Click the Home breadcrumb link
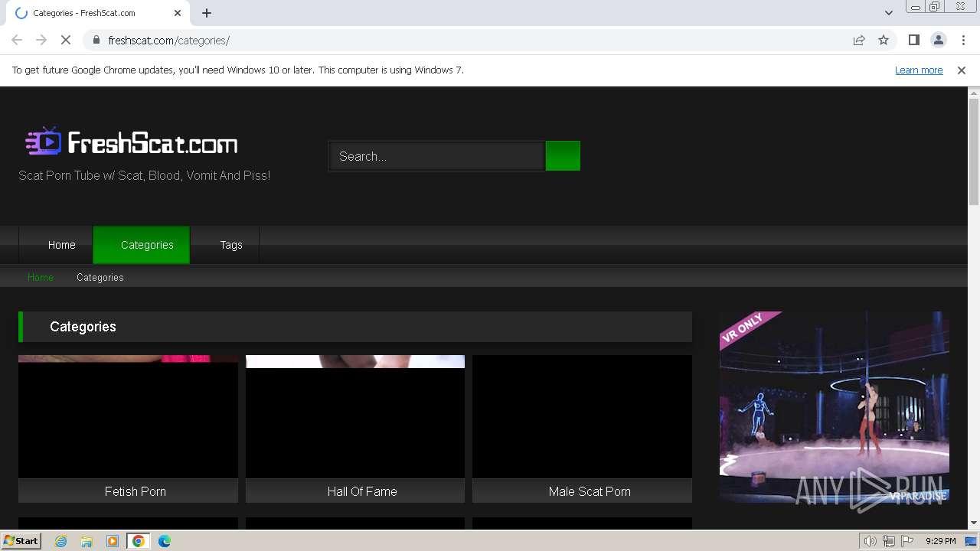The width and height of the screenshot is (980, 551). pyautogui.click(x=41, y=277)
